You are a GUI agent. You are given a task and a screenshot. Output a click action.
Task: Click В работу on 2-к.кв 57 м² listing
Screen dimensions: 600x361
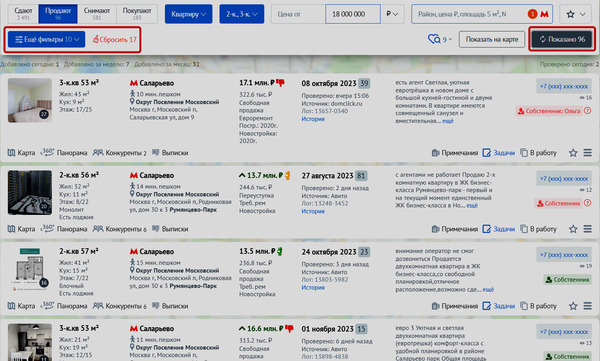538,306
